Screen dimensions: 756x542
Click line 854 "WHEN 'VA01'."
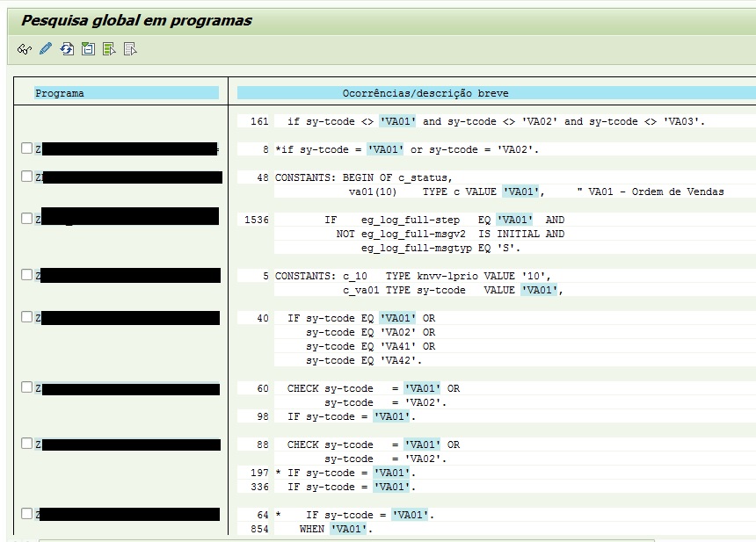(336, 529)
